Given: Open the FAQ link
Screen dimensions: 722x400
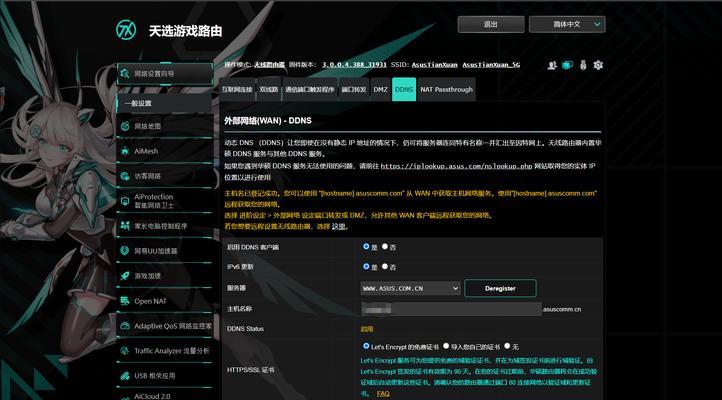Looking at the screenshot, I should 383,394.
